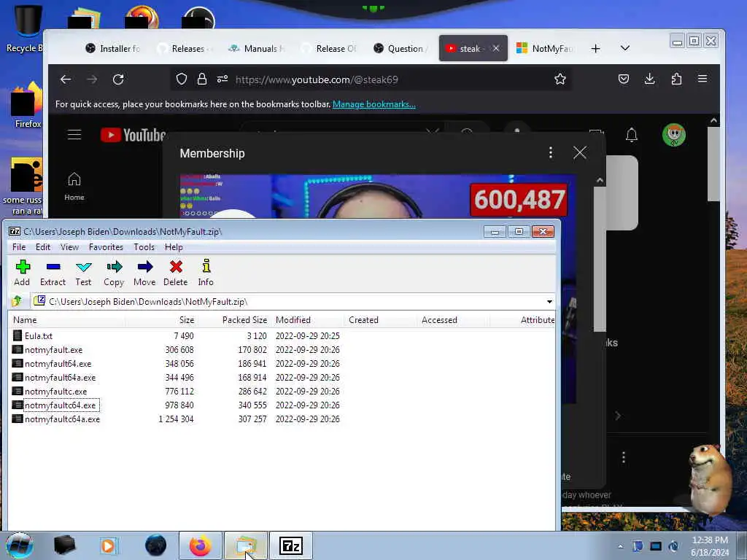Open the File menu in 7-Zip
747x560 pixels.
click(x=19, y=247)
